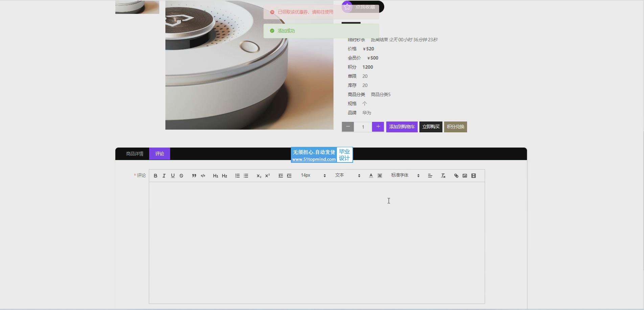Insert a hyperlink
The image size is (644, 310).
click(456, 176)
